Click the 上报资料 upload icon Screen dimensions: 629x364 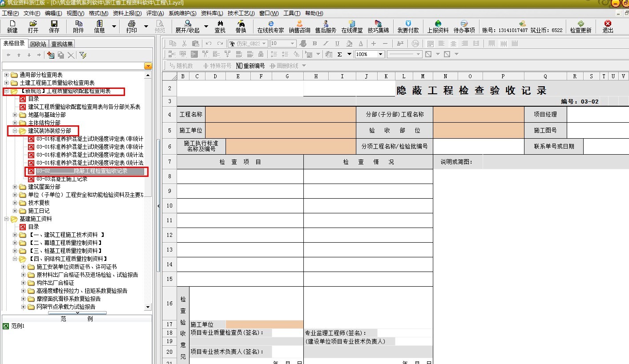coord(438,26)
